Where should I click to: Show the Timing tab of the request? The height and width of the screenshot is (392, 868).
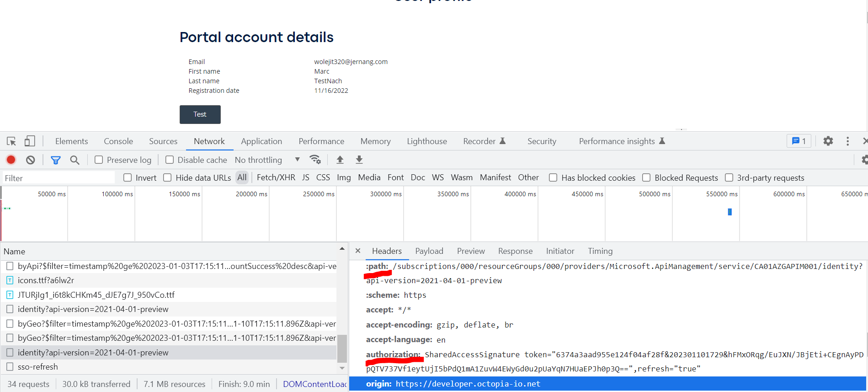coord(600,251)
